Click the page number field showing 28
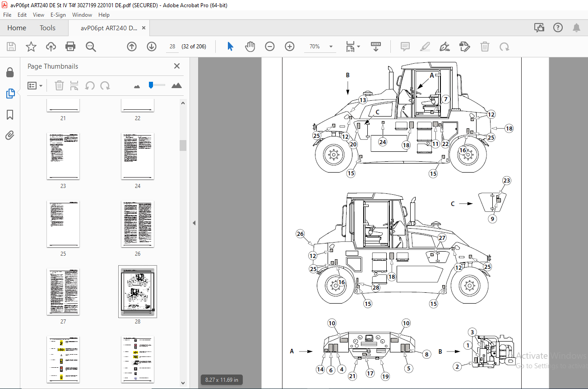 point(172,47)
